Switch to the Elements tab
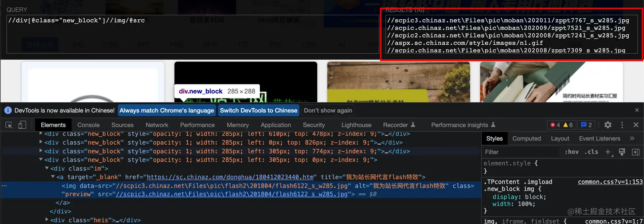This screenshot has width=644, height=224. tap(53, 125)
